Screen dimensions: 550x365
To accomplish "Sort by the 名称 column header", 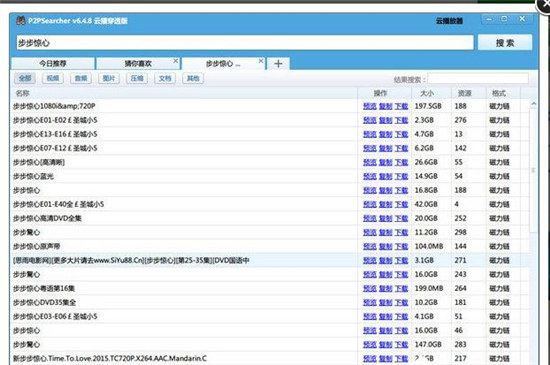I will click(x=185, y=93).
